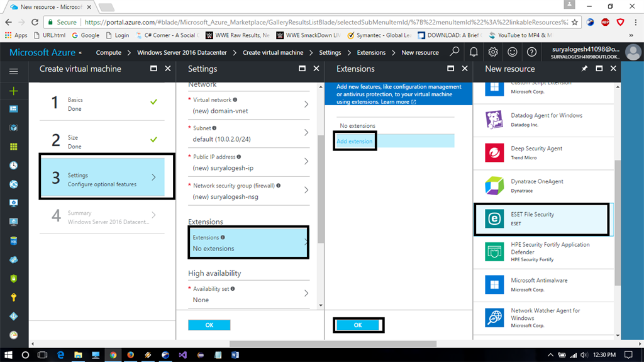Select the New resource browser tab
Screen dimensions: 644x362
[x=50, y=7]
